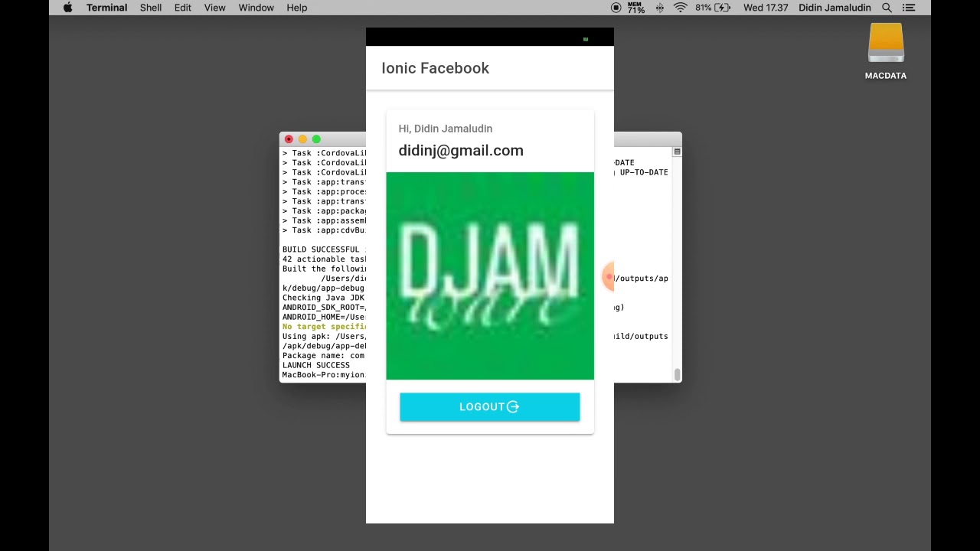Click the MEM 71% memory indicator
Image resolution: width=980 pixels, height=551 pixels.
click(x=636, y=8)
